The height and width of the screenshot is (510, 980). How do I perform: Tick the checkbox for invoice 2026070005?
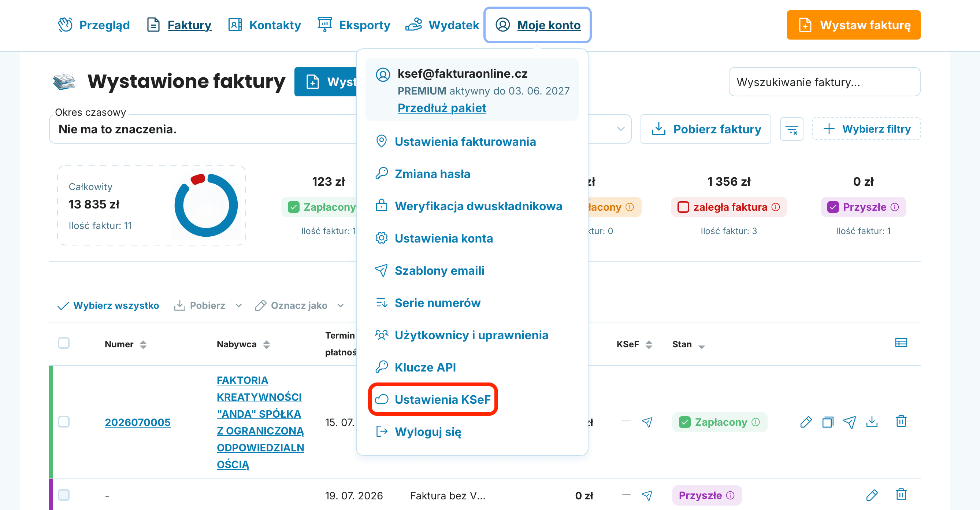coord(63,422)
